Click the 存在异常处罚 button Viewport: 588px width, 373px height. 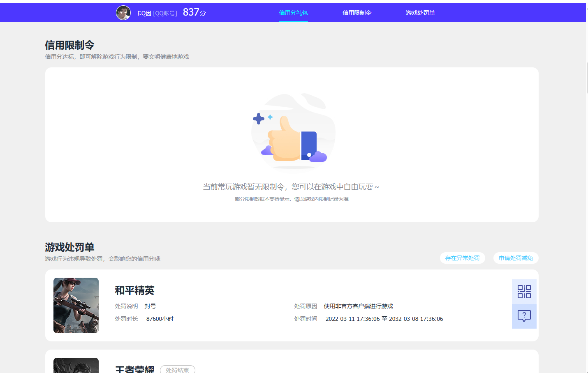(x=462, y=258)
